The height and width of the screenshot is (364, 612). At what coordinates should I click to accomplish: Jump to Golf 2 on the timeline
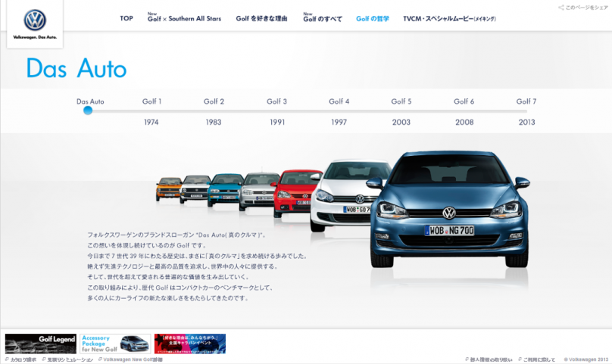pyautogui.click(x=214, y=101)
